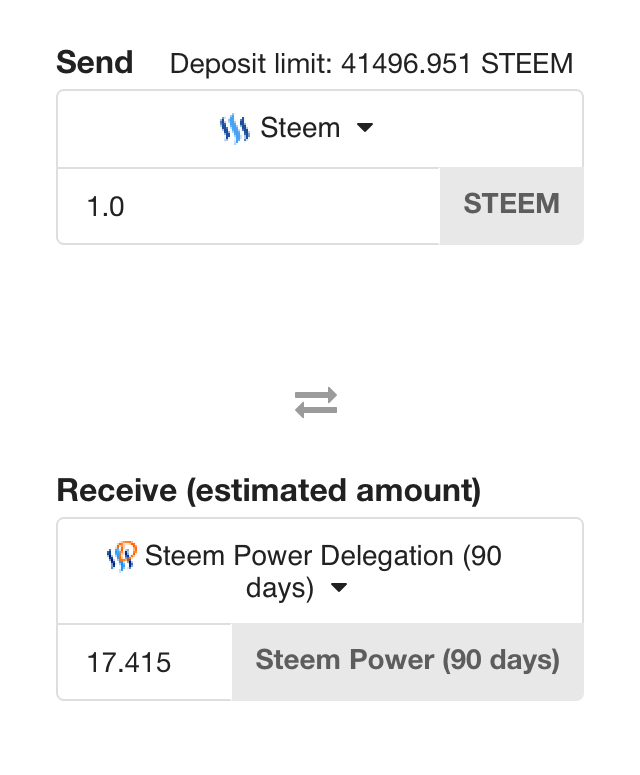The width and height of the screenshot is (640, 775).
Task: Expand the Receive currency dropdown arrow
Action: [338, 589]
